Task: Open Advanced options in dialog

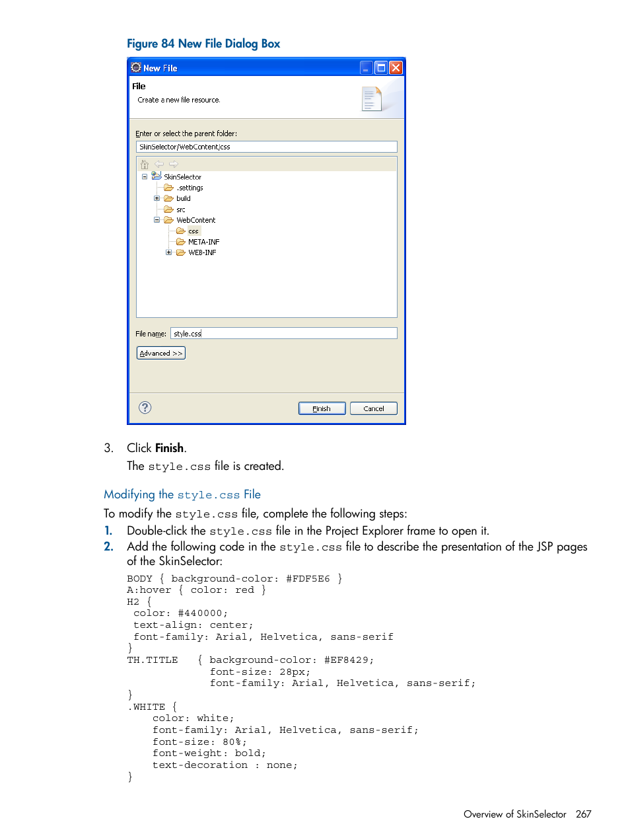Action: pos(161,353)
